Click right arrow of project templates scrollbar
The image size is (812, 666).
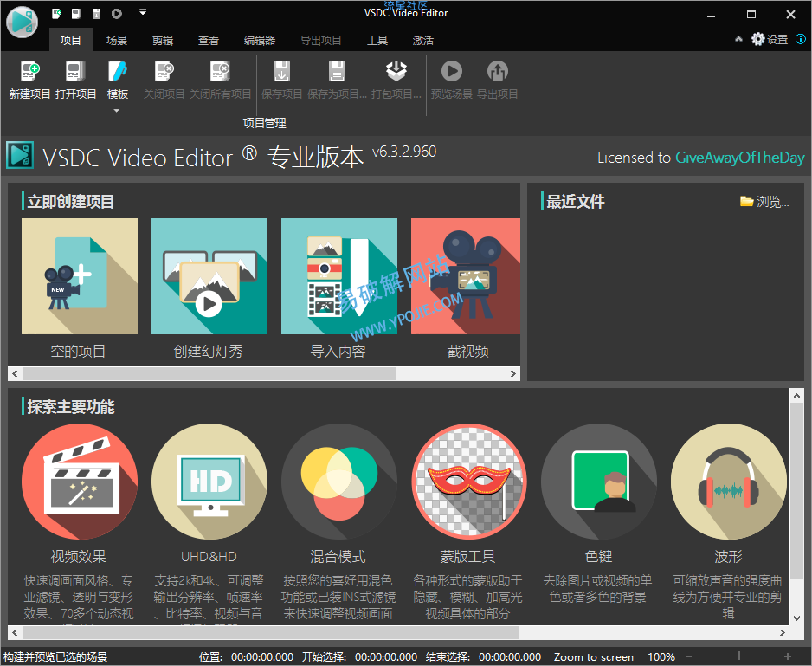click(513, 373)
